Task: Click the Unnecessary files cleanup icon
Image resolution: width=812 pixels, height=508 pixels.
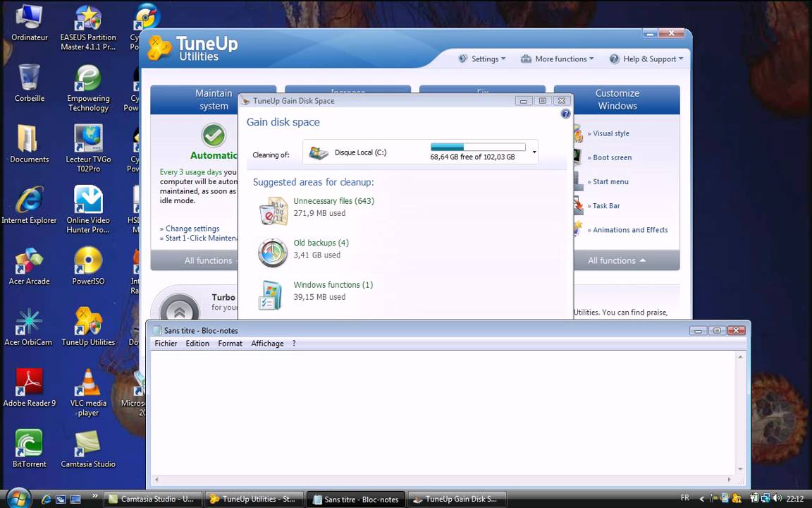Action: point(273,210)
